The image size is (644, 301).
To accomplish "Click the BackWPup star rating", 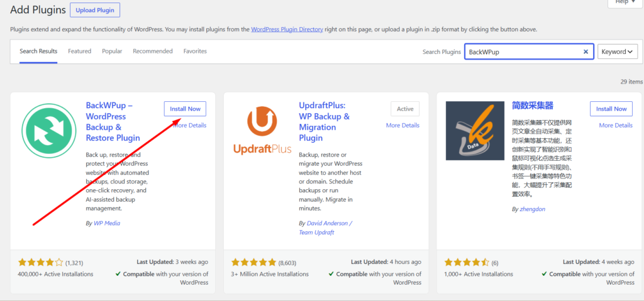I will (41, 263).
